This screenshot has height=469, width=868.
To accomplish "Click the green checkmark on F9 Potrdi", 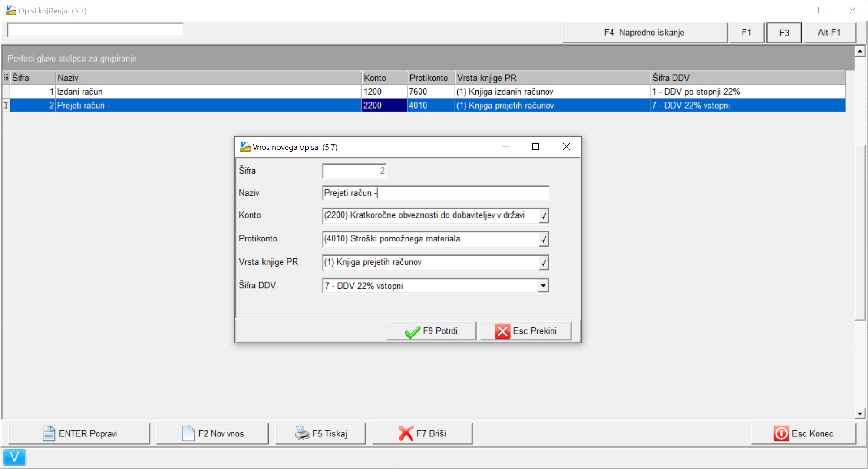I will tap(412, 332).
